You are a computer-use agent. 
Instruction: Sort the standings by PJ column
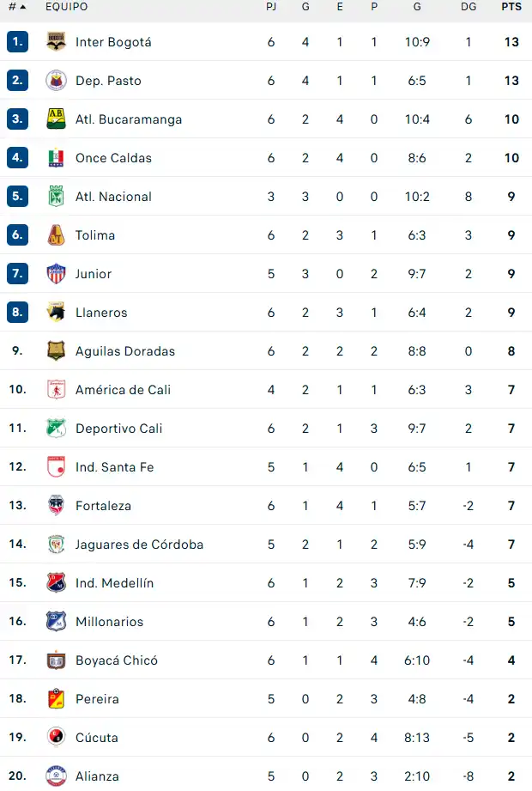271,7
